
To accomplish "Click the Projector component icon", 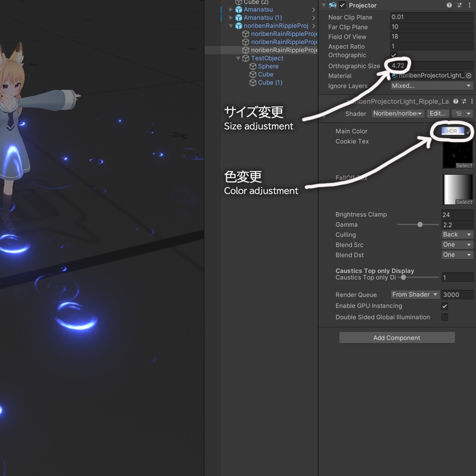I will pyautogui.click(x=332, y=5).
